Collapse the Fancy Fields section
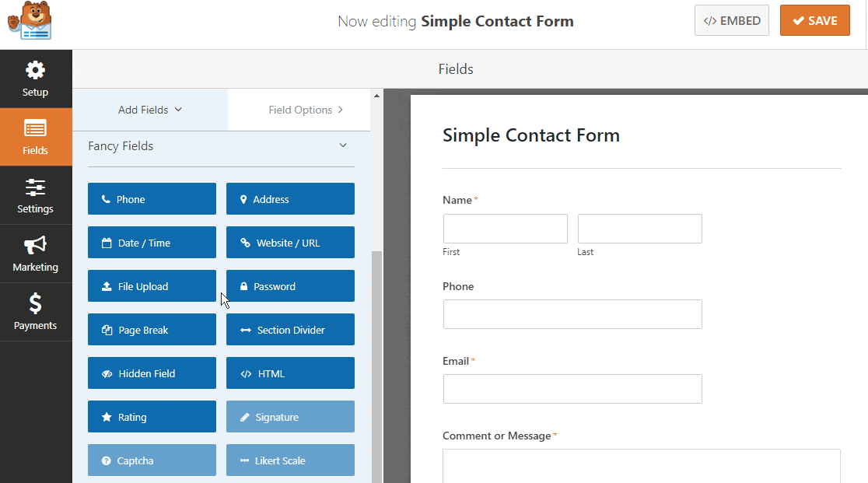The width and height of the screenshot is (868, 483). pos(343,145)
